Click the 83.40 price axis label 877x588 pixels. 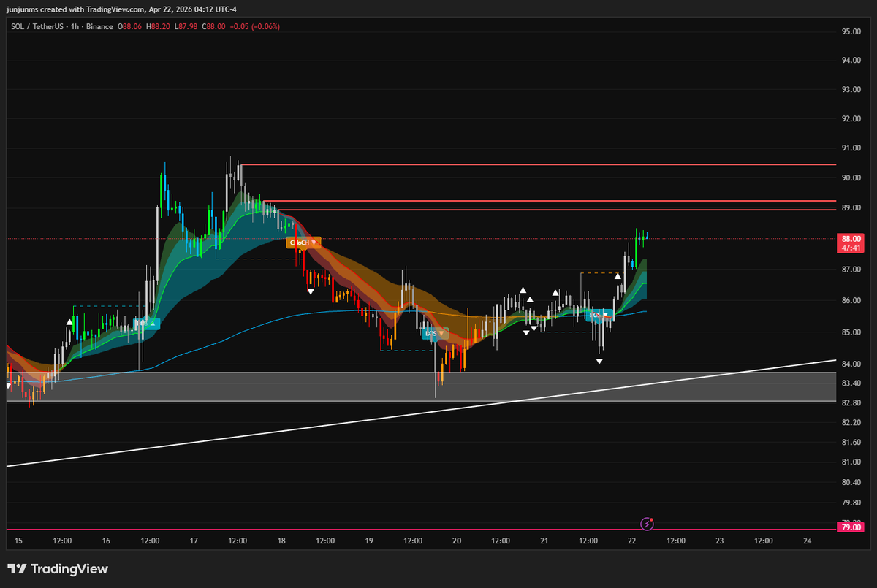pyautogui.click(x=851, y=383)
